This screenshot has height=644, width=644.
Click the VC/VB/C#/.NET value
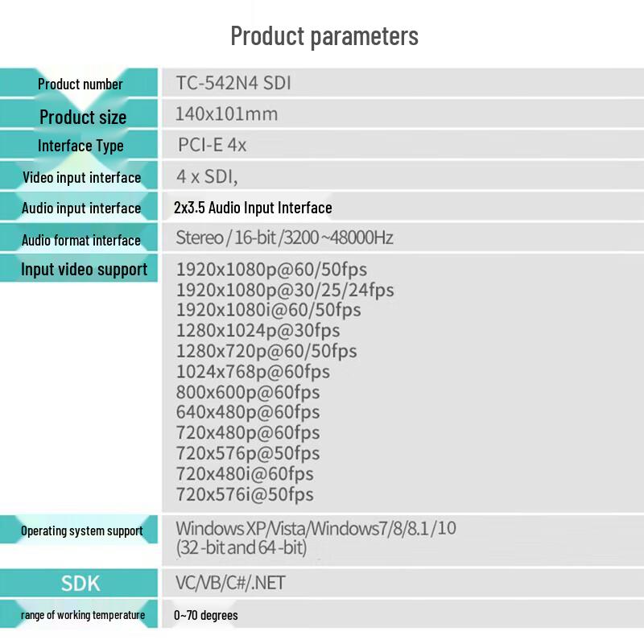click(230, 583)
